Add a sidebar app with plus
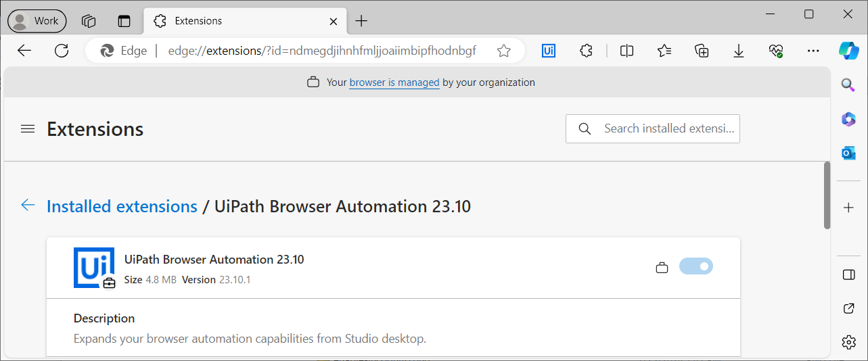Viewport: 868px width, 361px height. pos(848,208)
